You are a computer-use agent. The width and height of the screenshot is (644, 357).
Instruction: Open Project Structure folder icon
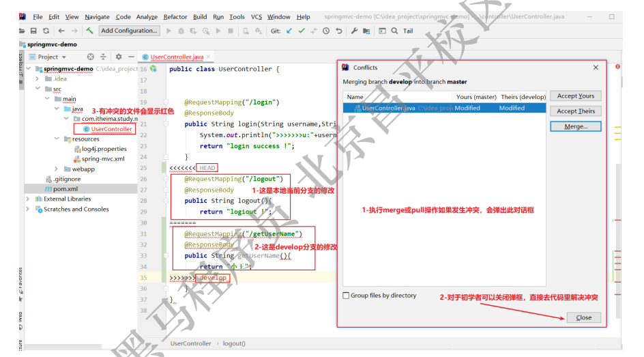pyautogui.click(x=366, y=31)
